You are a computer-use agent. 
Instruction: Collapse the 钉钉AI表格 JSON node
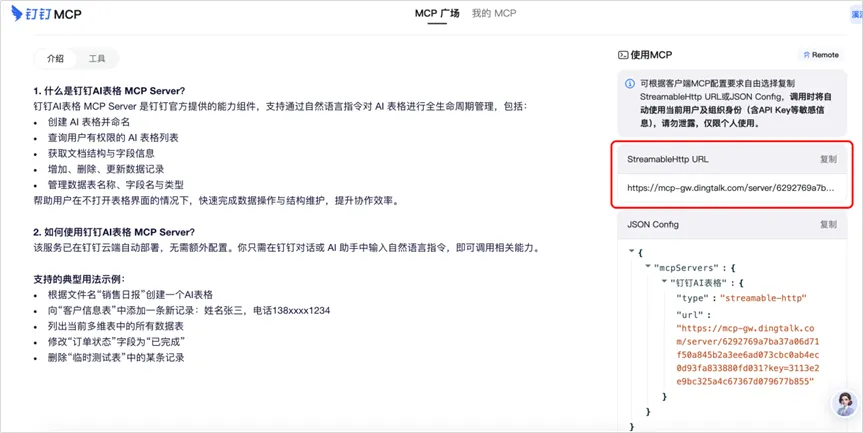(x=664, y=282)
